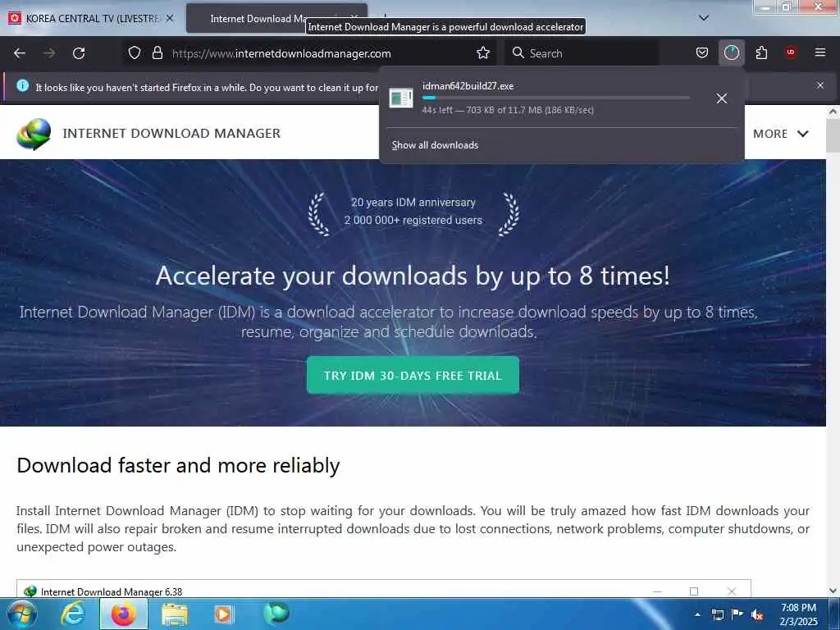This screenshot has height=630, width=840.
Task: Click the scrollbar down arrow
Action: [833, 591]
